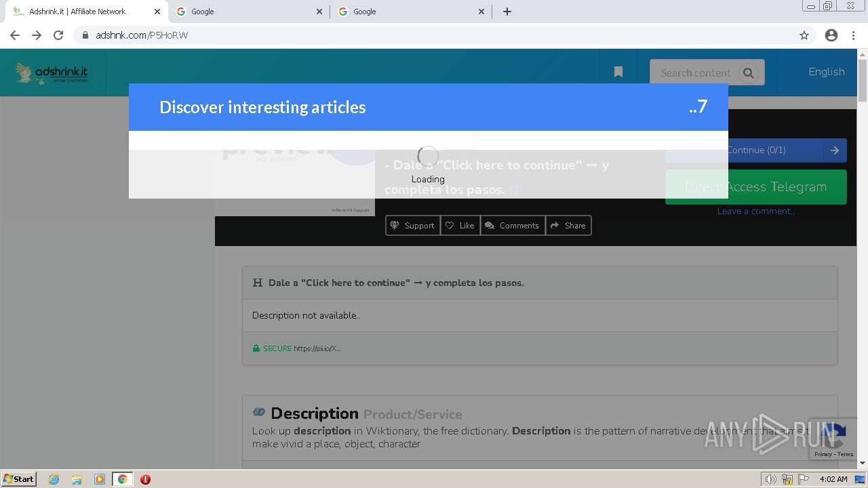Click the icon beside Description heading

258,411
